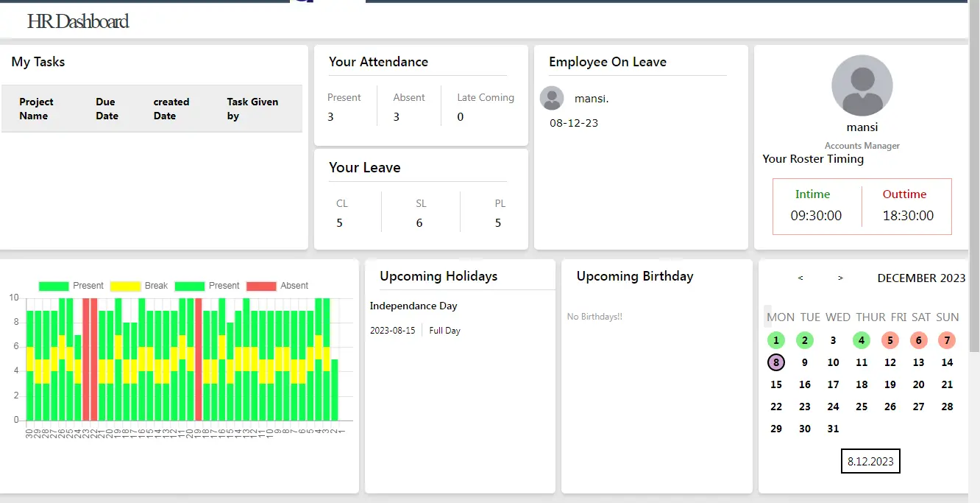
Task: Select December 21 on the calendar
Action: click(947, 384)
